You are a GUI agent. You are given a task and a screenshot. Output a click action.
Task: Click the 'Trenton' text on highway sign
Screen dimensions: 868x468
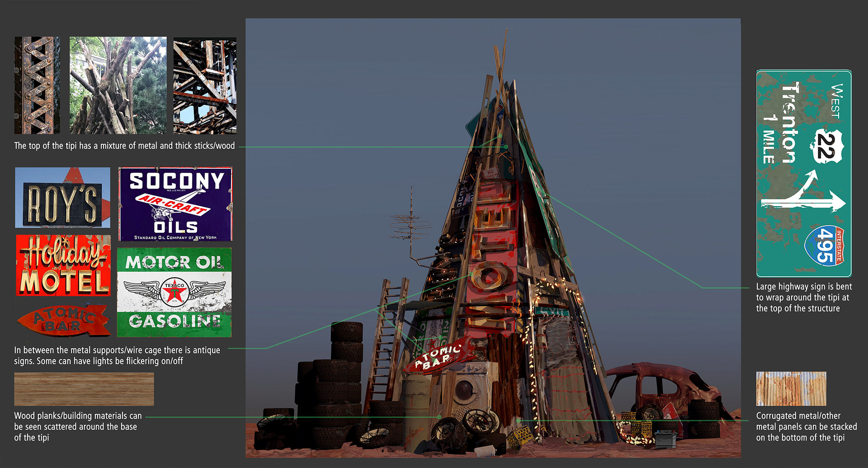(790, 123)
